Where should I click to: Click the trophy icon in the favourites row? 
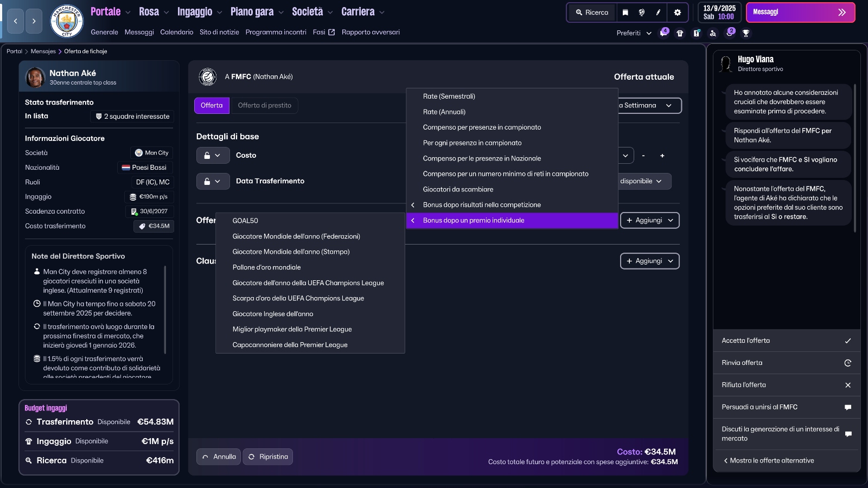[745, 33]
